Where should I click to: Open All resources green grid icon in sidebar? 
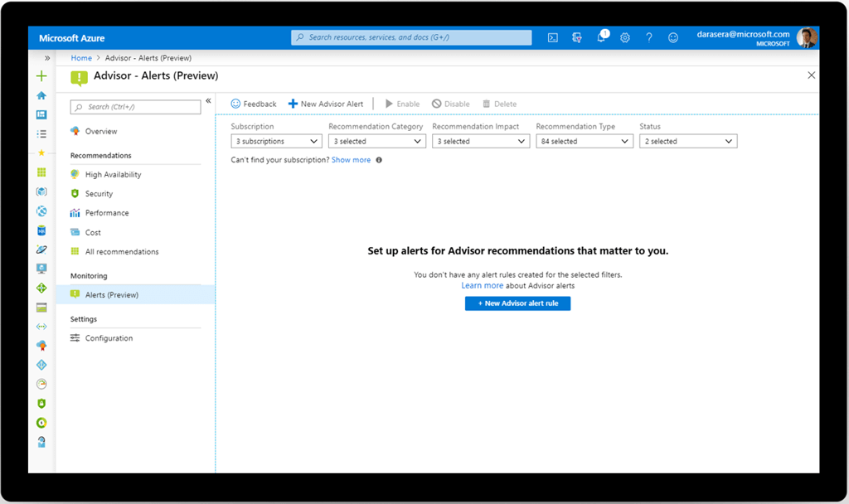point(41,172)
